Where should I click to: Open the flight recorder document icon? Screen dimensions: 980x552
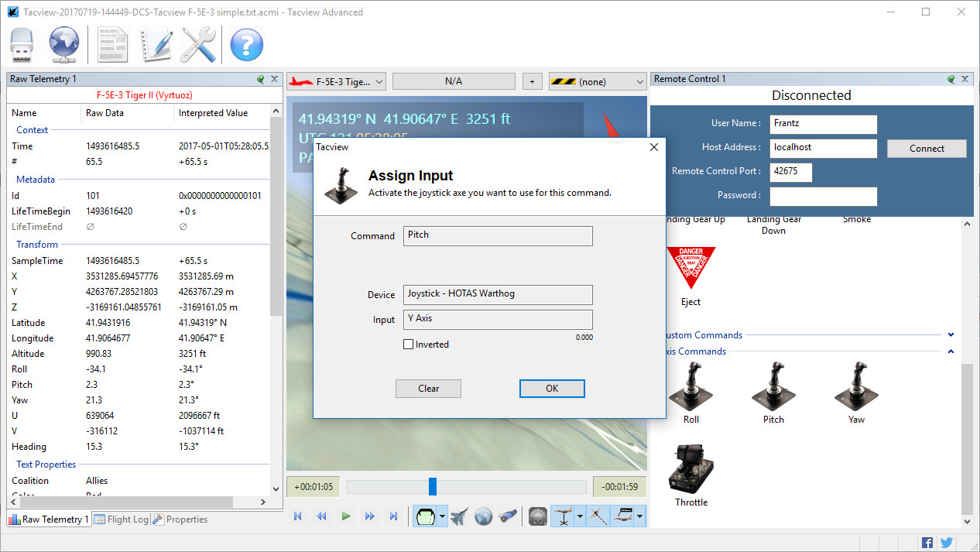[112, 45]
